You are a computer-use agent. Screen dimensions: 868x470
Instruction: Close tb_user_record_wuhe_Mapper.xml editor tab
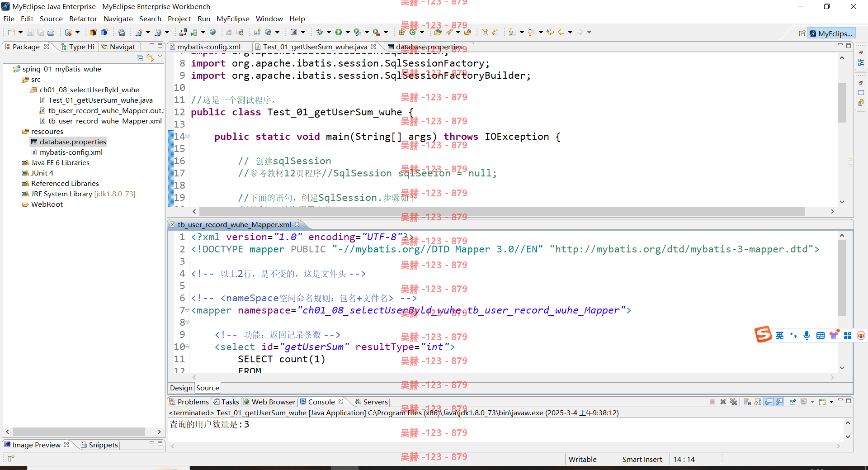click(x=297, y=224)
